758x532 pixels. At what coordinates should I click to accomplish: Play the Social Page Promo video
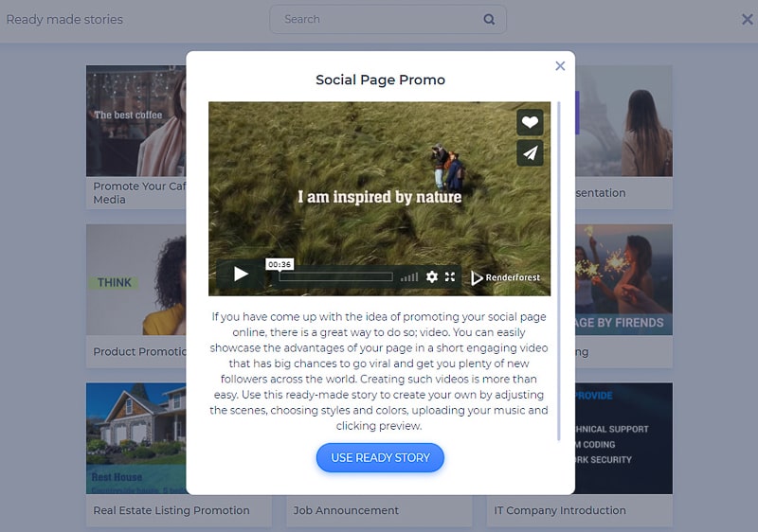[x=241, y=275]
